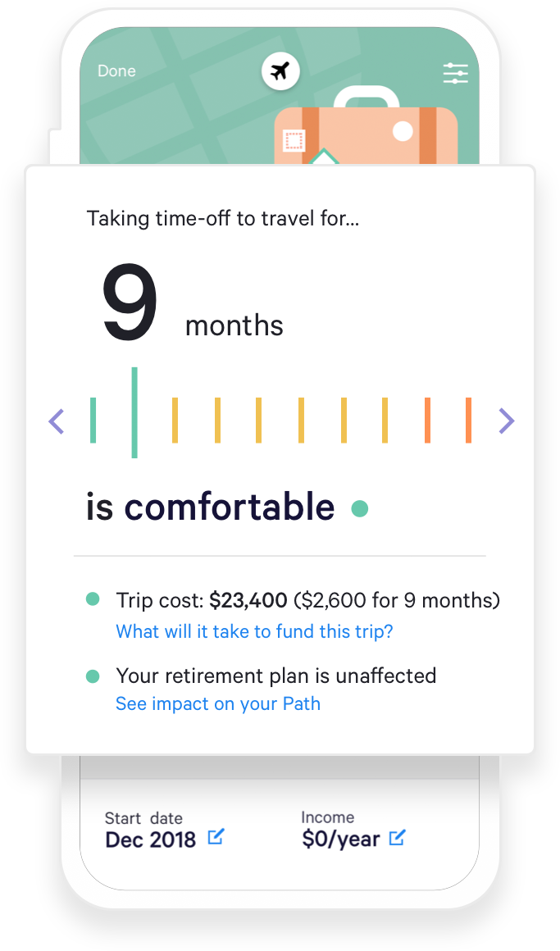The width and height of the screenshot is (560, 951).
Task: Click the Dec 2018 start date value
Action: coord(151,840)
